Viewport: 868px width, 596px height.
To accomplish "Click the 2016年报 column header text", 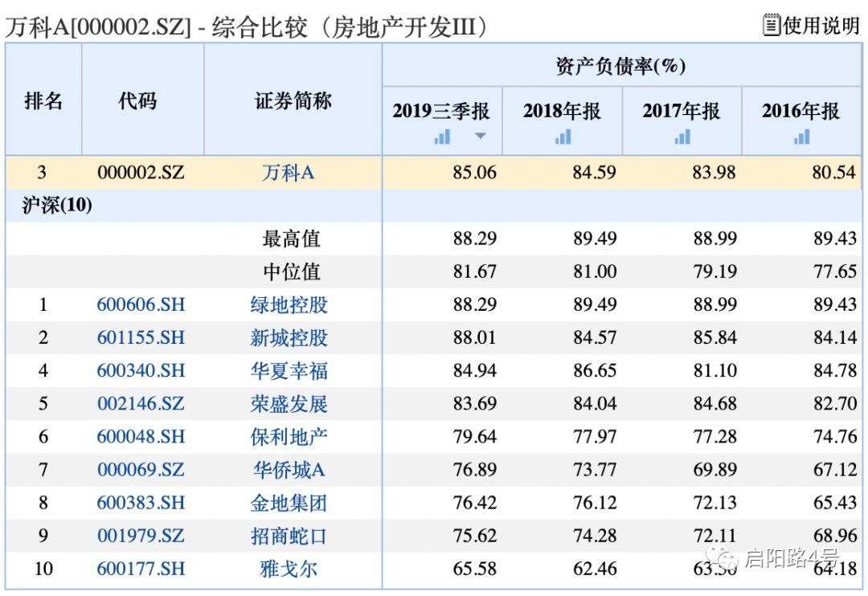I will coord(801,111).
